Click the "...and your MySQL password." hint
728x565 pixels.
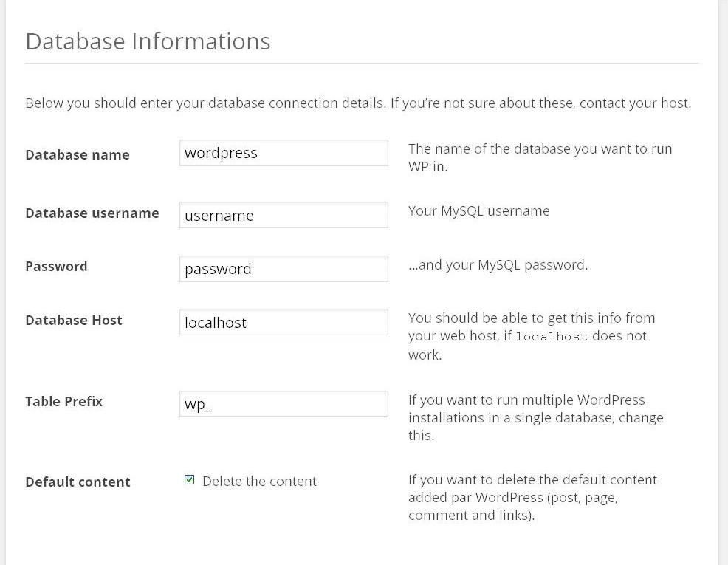[x=498, y=264]
